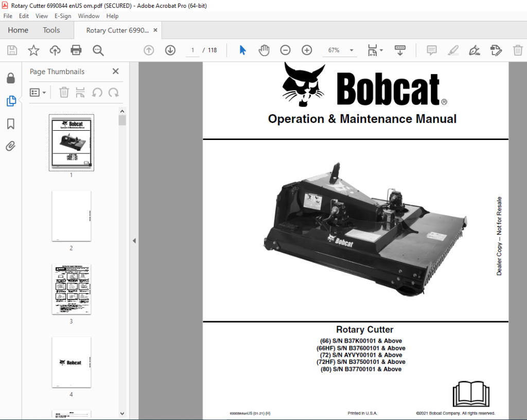Click the 'Operation & Maintenance Manual' title text
Screen dimensions: 527x420
click(x=362, y=119)
